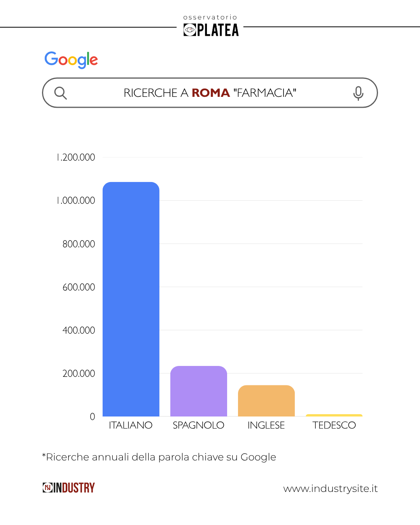Select the purple SPAGNOLO bar
This screenshot has height=525, width=420.
tap(199, 391)
